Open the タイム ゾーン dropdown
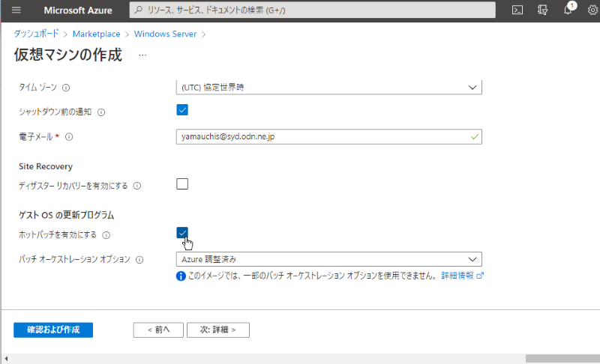 point(329,88)
